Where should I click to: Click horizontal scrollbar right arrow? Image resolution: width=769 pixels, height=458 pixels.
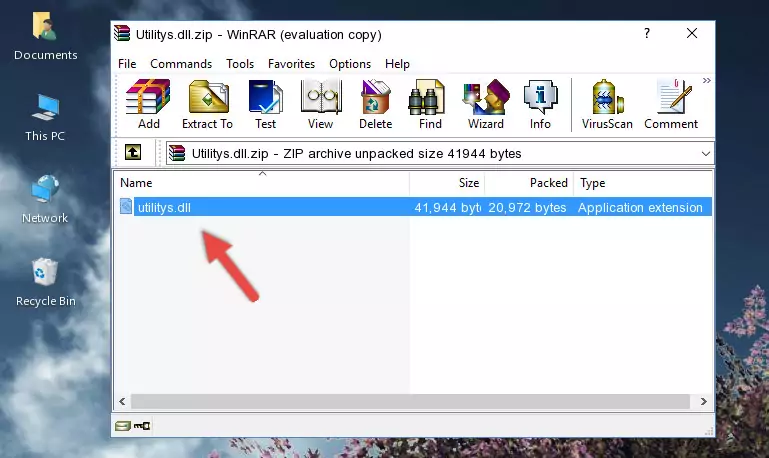click(x=703, y=402)
